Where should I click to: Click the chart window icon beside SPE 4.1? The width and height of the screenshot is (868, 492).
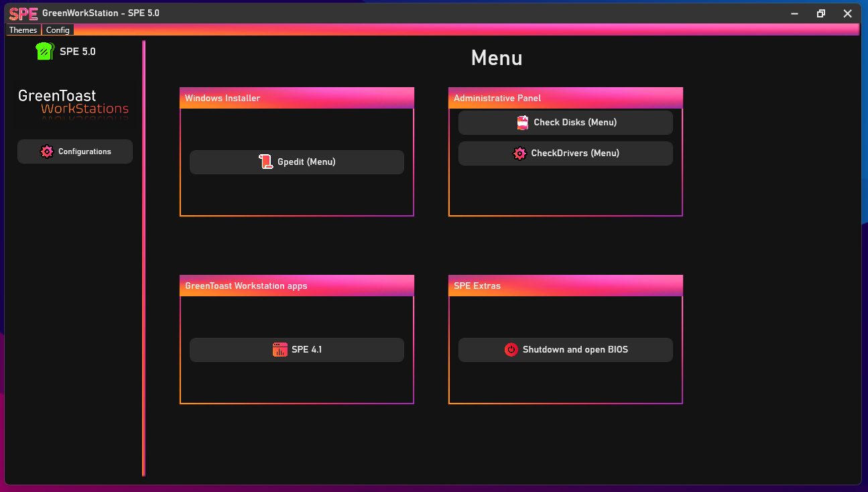click(280, 349)
